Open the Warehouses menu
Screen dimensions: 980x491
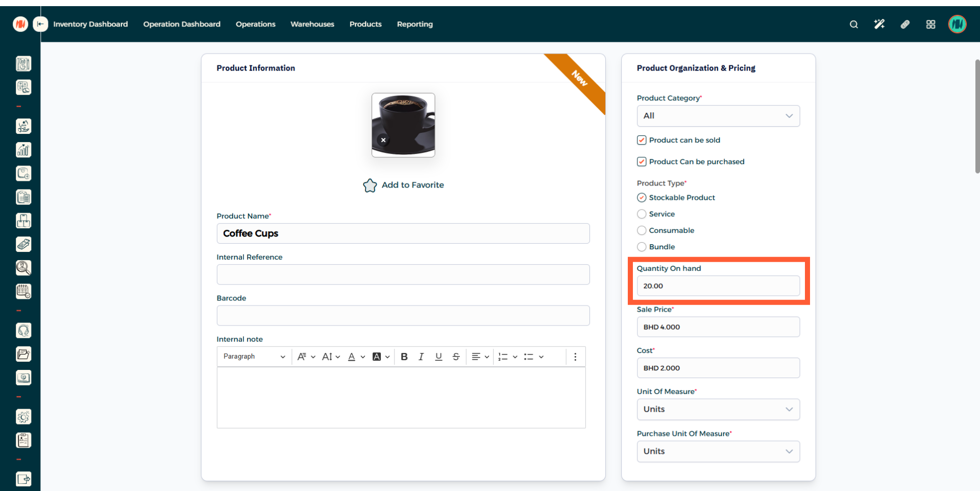click(312, 24)
